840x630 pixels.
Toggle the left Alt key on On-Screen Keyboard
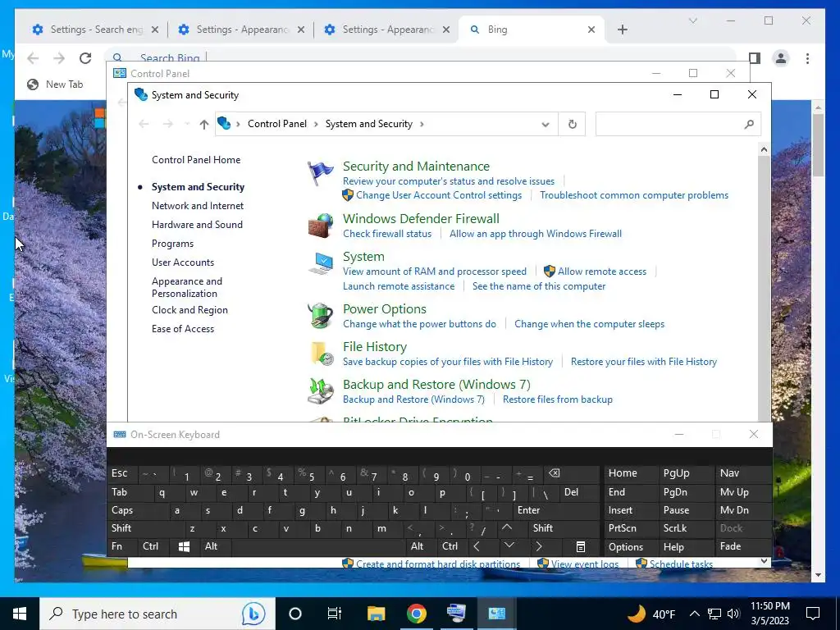[x=216, y=546]
